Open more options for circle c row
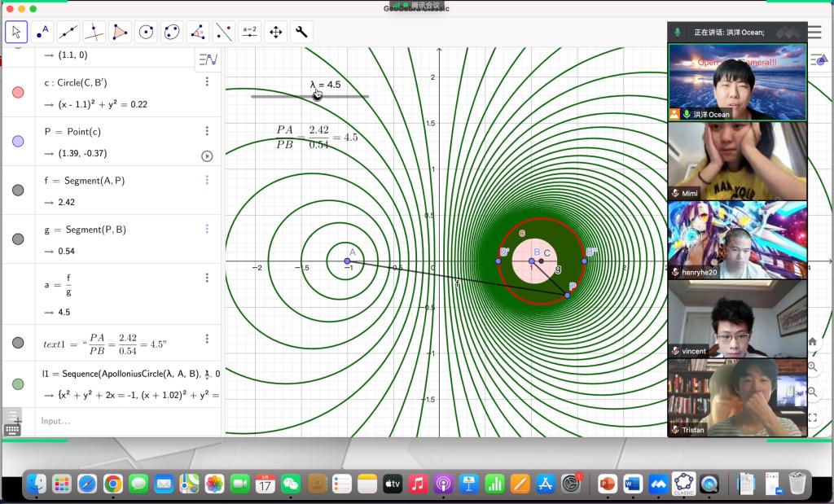The width and height of the screenshot is (834, 504). (207, 81)
